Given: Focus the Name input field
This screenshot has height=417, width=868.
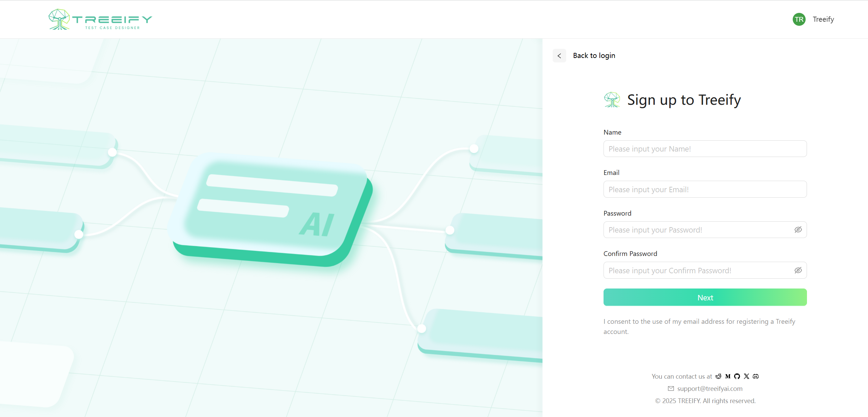Looking at the screenshot, I should coord(705,149).
